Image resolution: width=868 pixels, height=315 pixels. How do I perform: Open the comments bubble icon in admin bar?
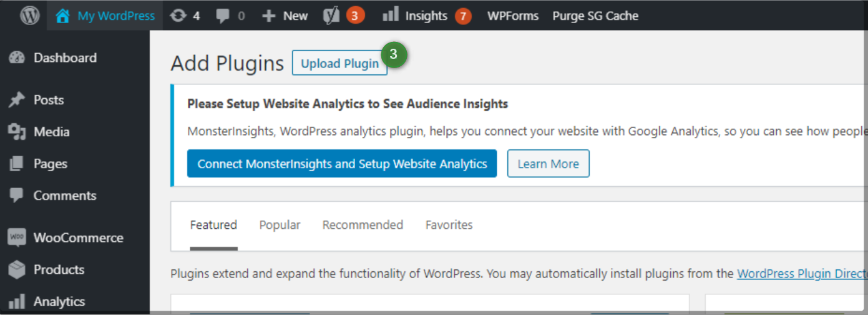(x=222, y=16)
